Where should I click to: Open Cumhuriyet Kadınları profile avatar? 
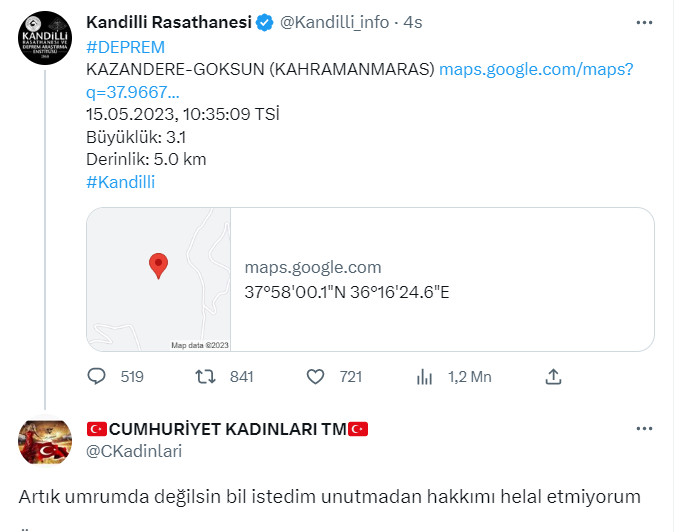pyautogui.click(x=45, y=441)
